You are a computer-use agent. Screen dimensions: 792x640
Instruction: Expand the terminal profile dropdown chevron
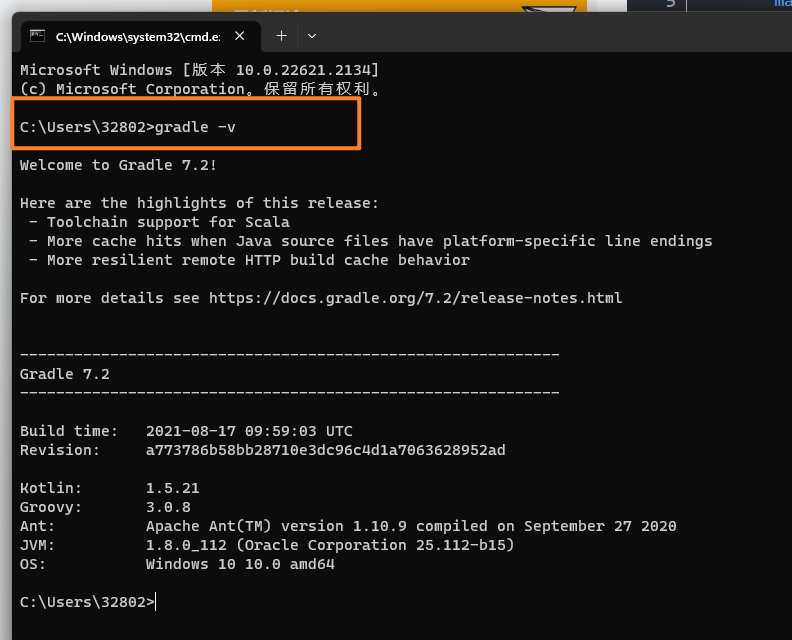pos(312,36)
